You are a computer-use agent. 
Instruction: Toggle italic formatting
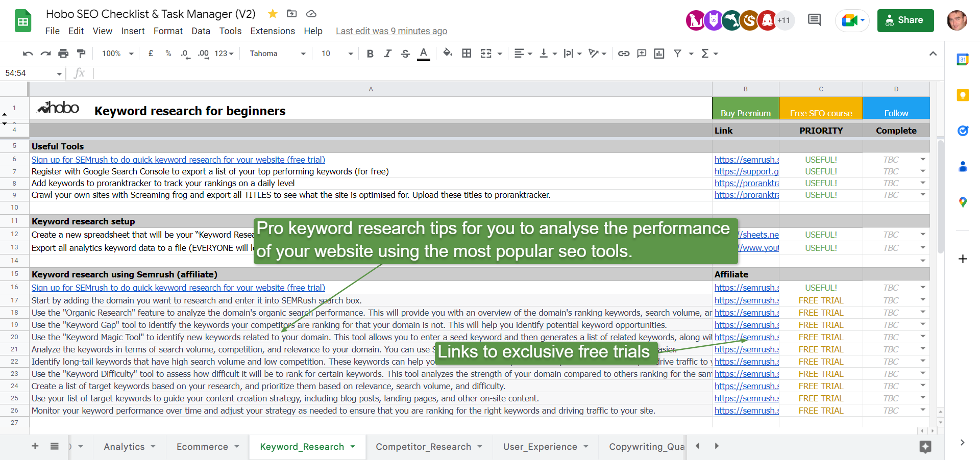387,54
